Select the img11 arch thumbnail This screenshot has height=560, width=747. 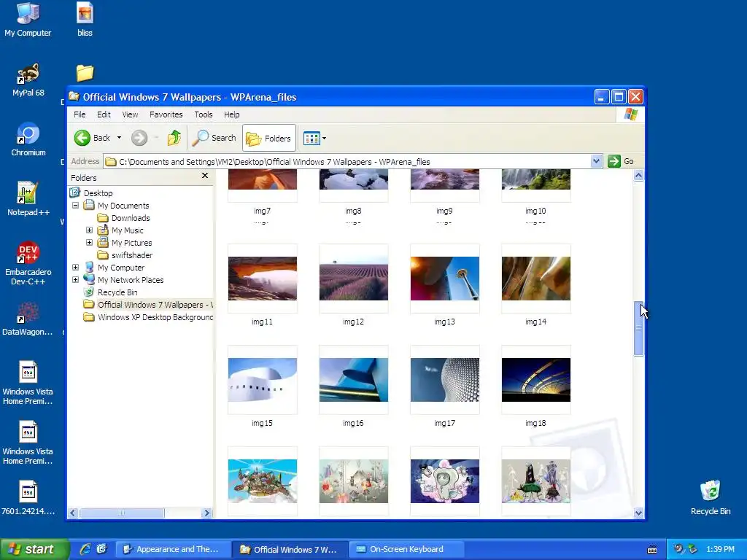point(263,279)
